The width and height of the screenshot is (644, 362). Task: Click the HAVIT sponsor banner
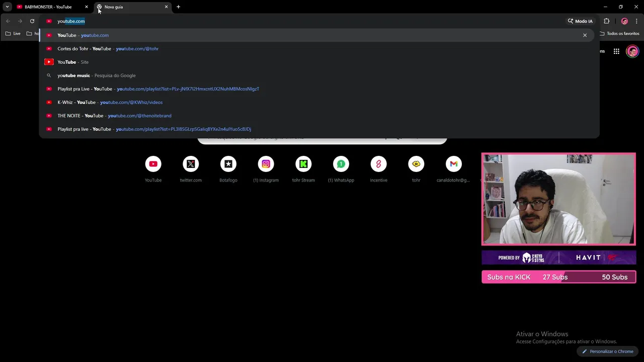[558, 257]
